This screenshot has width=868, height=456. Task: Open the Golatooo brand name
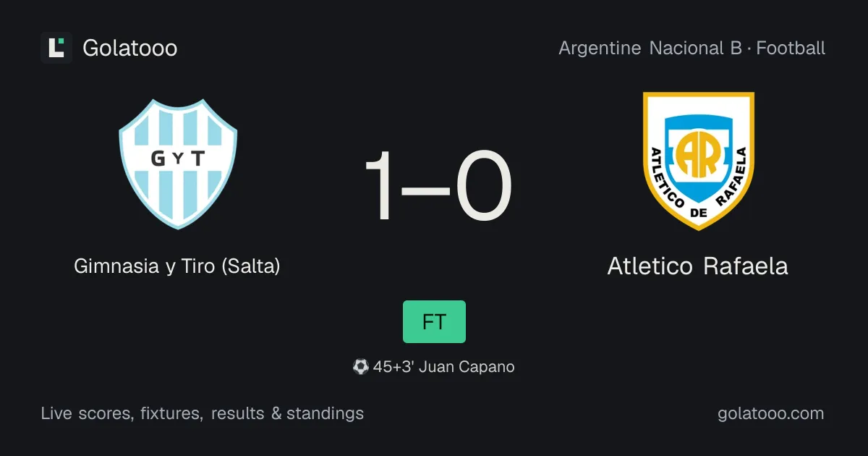130,48
